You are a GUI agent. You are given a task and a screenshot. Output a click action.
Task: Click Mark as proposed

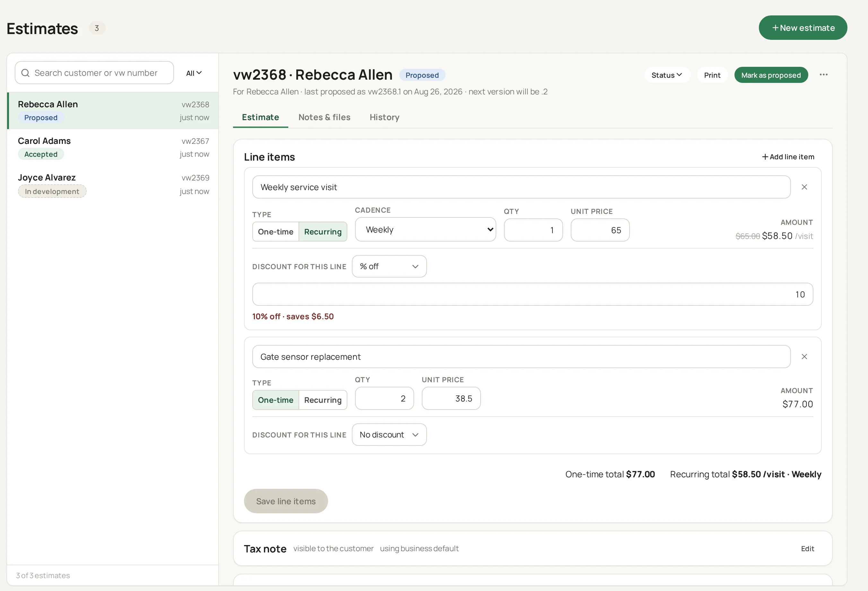click(x=771, y=75)
